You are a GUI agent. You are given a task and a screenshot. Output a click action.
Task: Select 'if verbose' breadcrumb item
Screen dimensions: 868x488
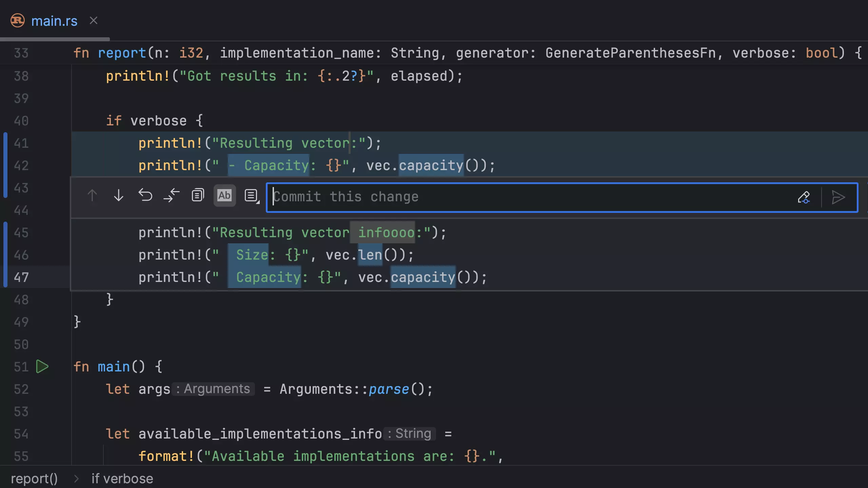click(x=122, y=479)
